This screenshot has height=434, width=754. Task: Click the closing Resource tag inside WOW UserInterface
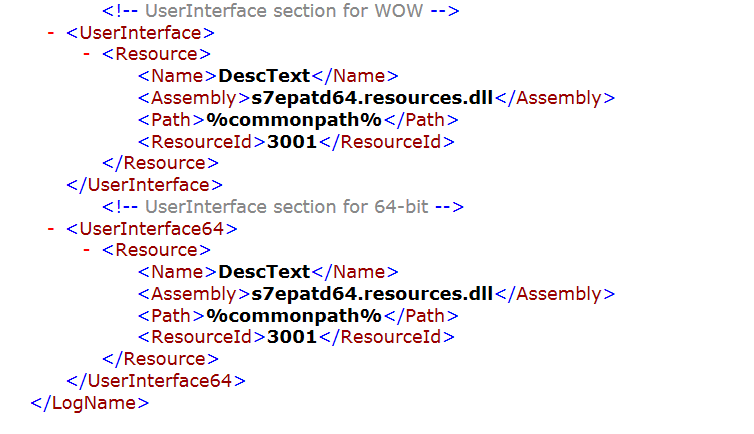coord(161,163)
